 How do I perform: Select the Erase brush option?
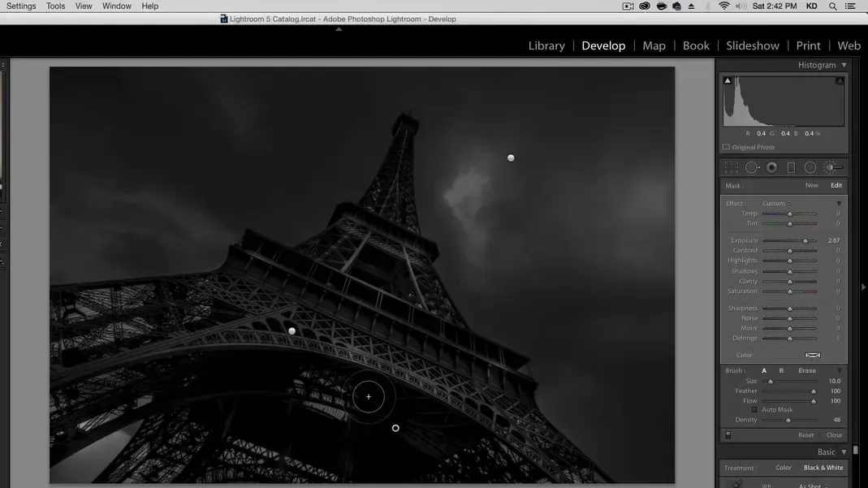point(806,371)
